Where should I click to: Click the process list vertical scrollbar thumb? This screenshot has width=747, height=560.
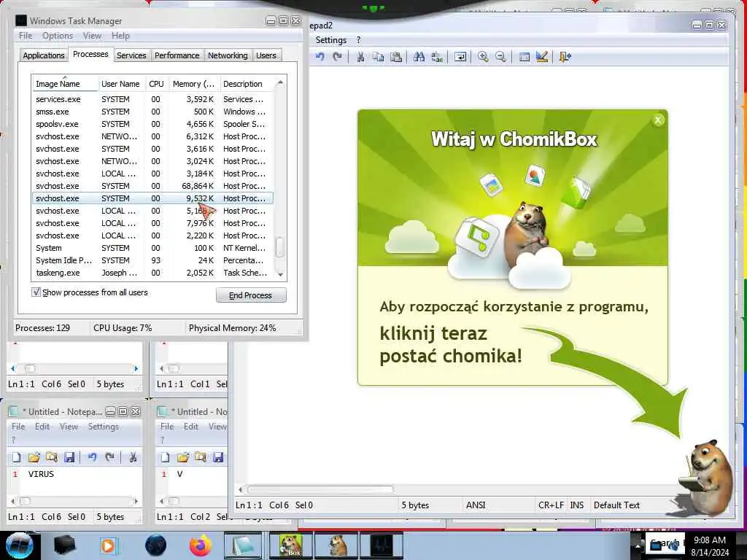click(280, 246)
